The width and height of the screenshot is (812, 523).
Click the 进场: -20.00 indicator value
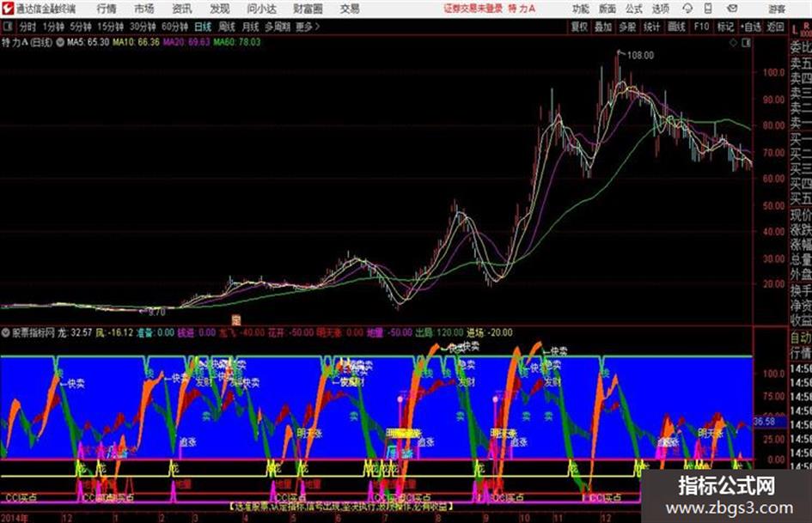(490, 332)
